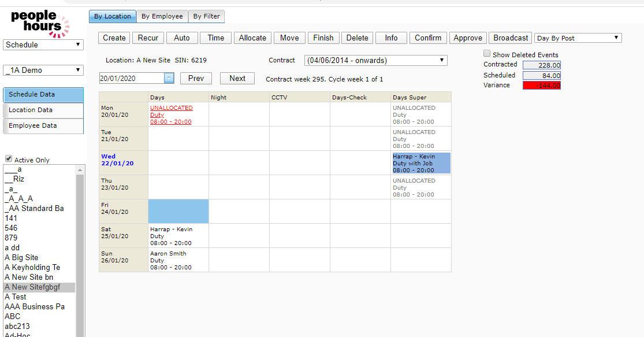Open the Schedule dropdown

tap(43, 45)
